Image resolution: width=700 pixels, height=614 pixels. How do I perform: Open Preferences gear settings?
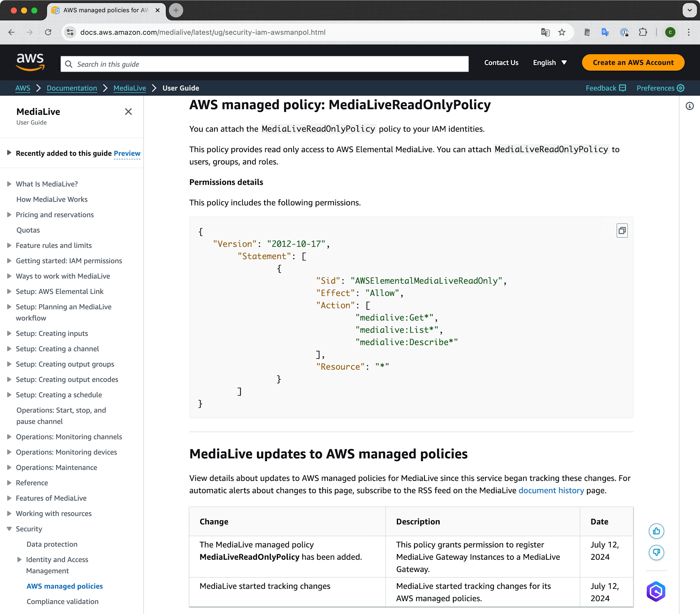click(x=660, y=88)
